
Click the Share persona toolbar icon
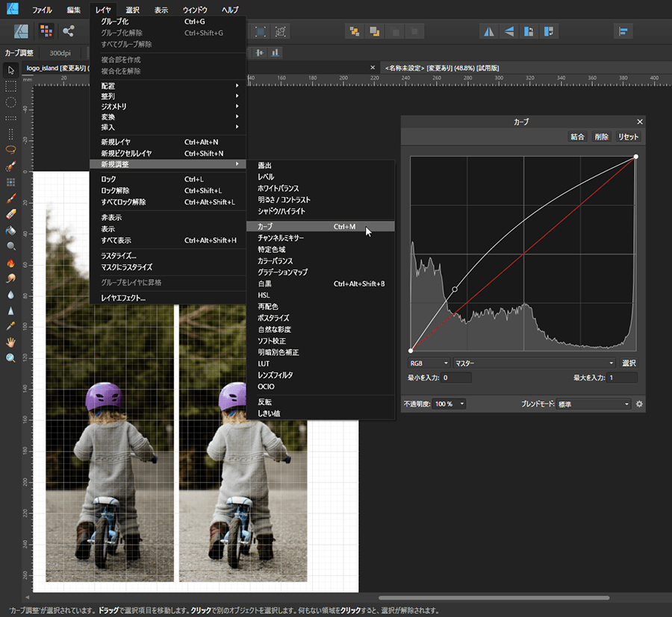[69, 31]
